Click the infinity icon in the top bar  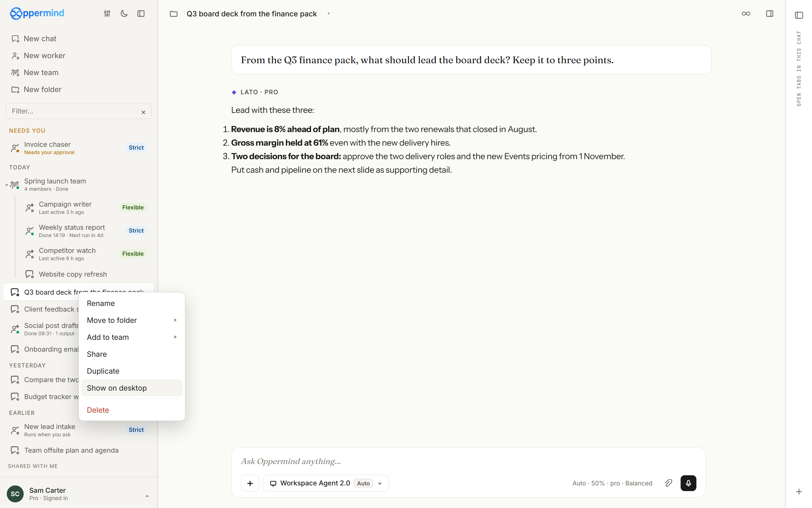pyautogui.click(x=745, y=14)
